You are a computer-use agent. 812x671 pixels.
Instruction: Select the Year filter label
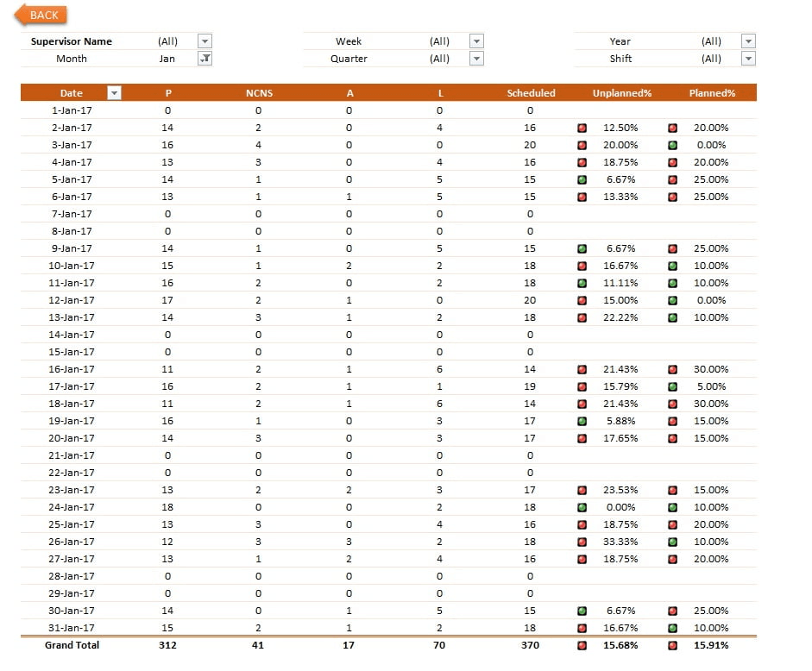[620, 41]
